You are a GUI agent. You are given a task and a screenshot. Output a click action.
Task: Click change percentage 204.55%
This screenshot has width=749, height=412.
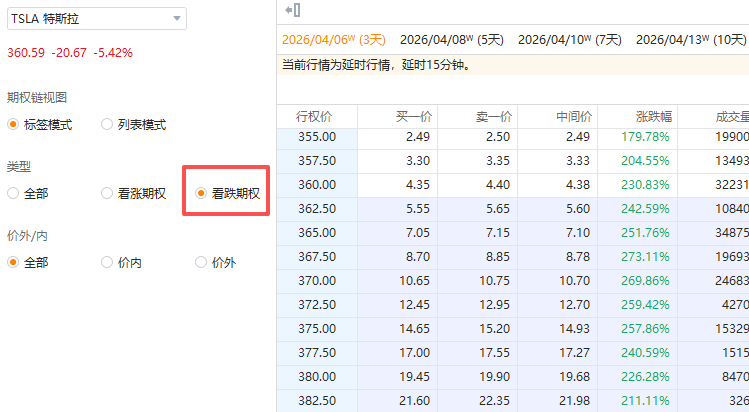[x=645, y=161]
